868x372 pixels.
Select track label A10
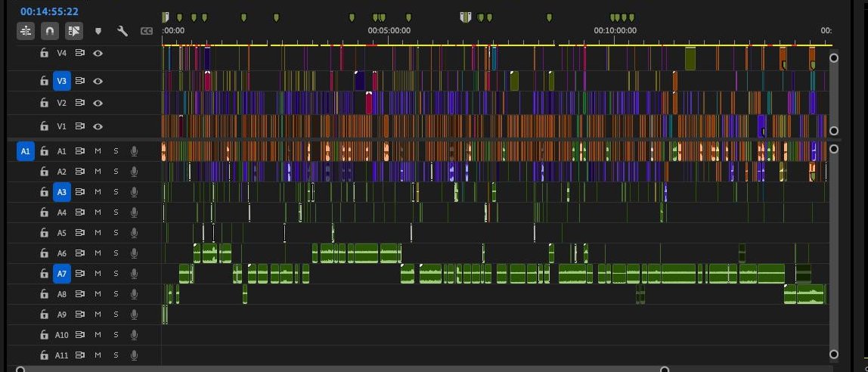click(x=62, y=335)
